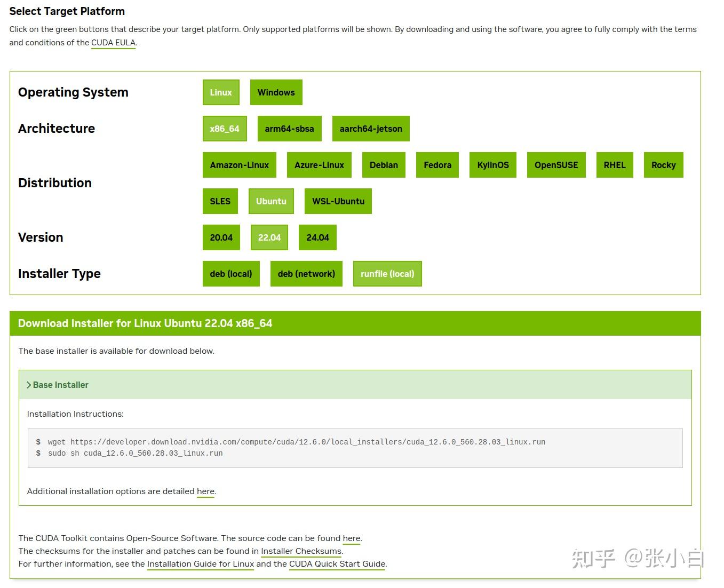This screenshot has height=588, width=724.
Task: Pick Azure-Linux distribution
Action: (319, 165)
